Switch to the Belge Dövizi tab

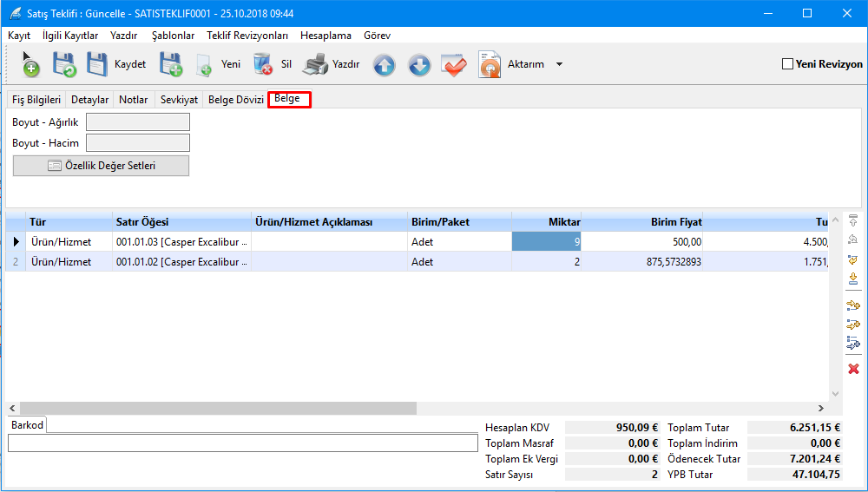[x=236, y=100]
